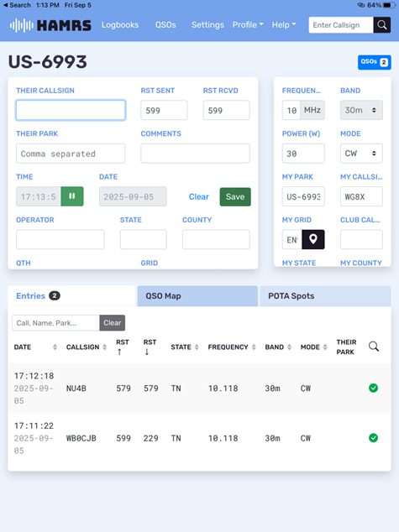Click green check icon in NU4B row

[373, 388]
